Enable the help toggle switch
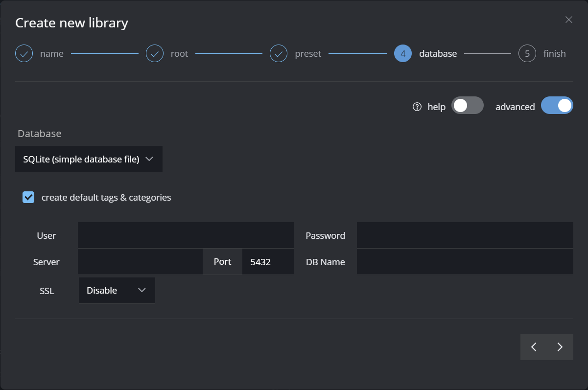588x390 pixels. pos(467,105)
